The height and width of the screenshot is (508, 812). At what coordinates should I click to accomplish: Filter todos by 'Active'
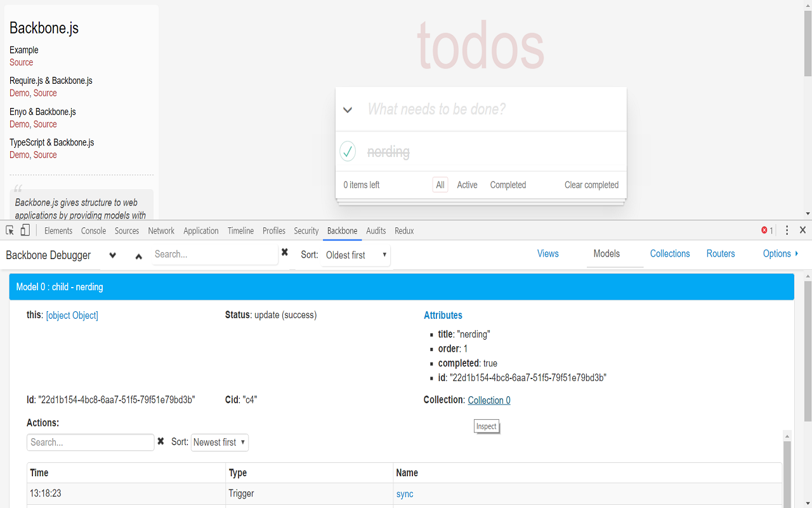pos(467,185)
